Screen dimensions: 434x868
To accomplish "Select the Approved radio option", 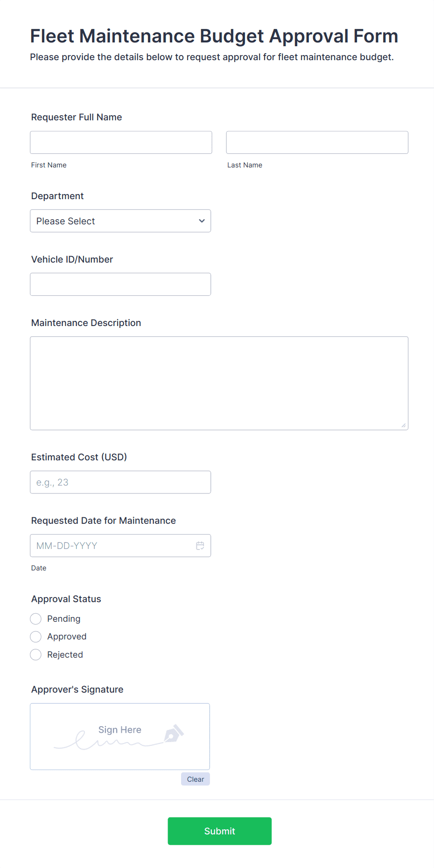I will pos(36,637).
